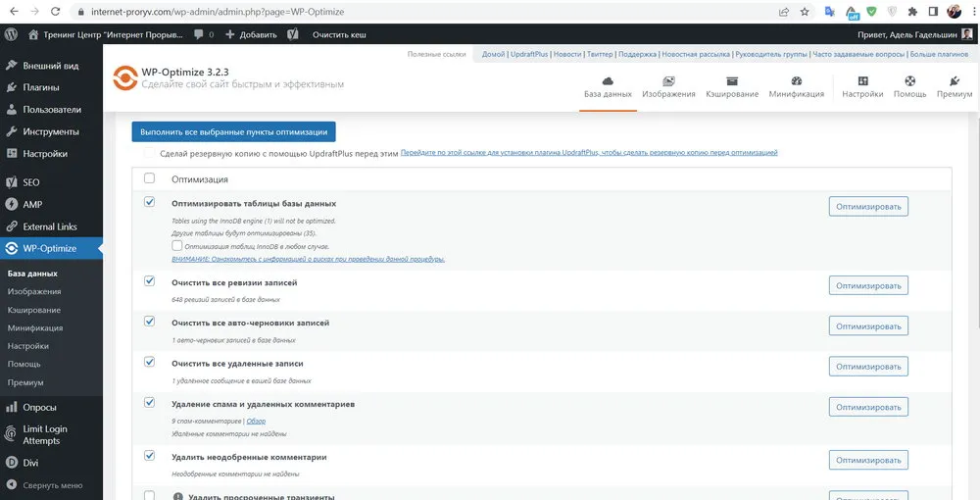Open the comments bubble in admin bar
Screen dimensions: 980x500
coord(199,34)
